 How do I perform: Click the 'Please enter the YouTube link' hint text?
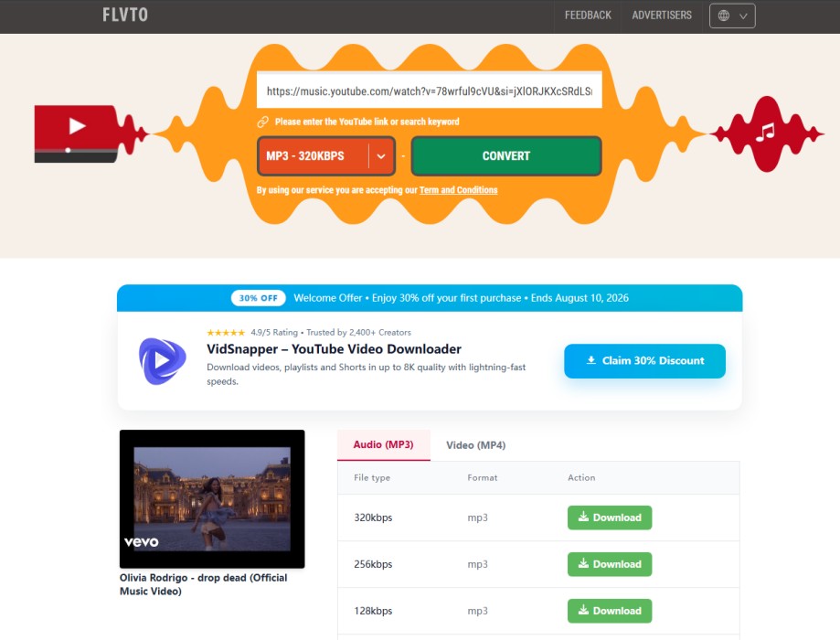367,122
